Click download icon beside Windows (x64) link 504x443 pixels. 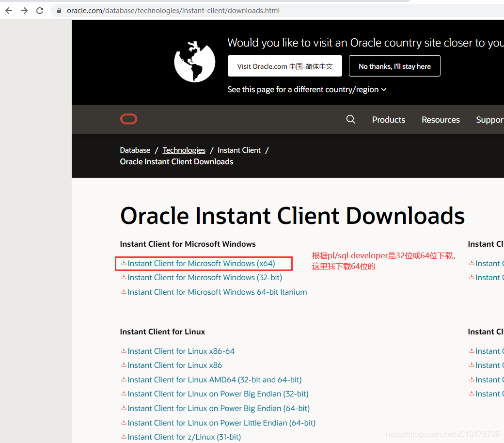pyautogui.click(x=124, y=263)
